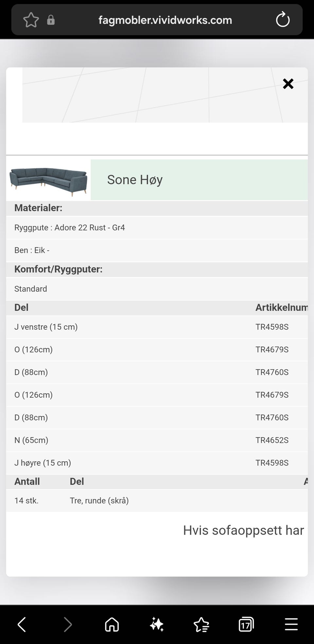This screenshot has height=644, width=314.
Task: Select the Sone Høy title banner
Action: pyautogui.click(x=199, y=180)
